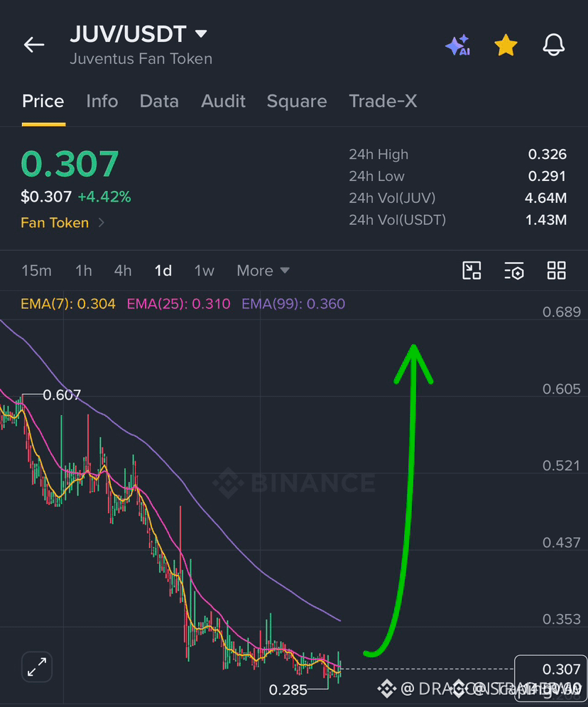Viewport: 588px width, 707px height.
Task: Switch to the Audit tab
Action: [223, 101]
